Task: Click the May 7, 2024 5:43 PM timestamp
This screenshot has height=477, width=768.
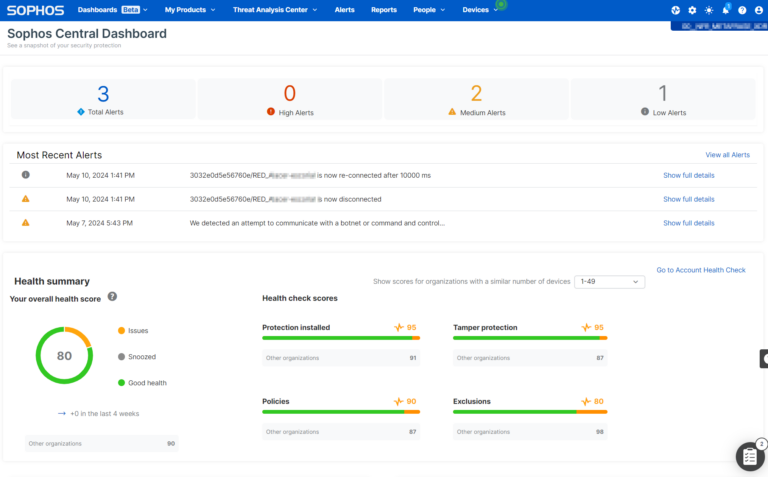Action: [99, 223]
